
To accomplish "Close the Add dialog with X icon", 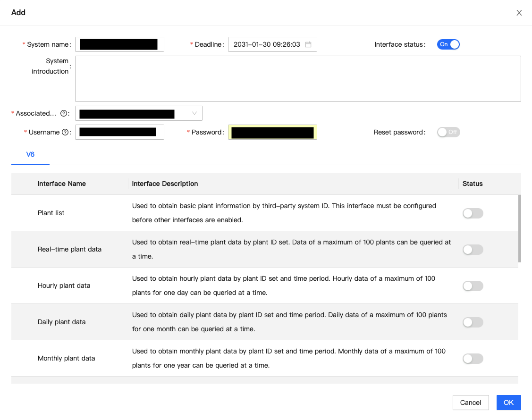I will pos(519,13).
